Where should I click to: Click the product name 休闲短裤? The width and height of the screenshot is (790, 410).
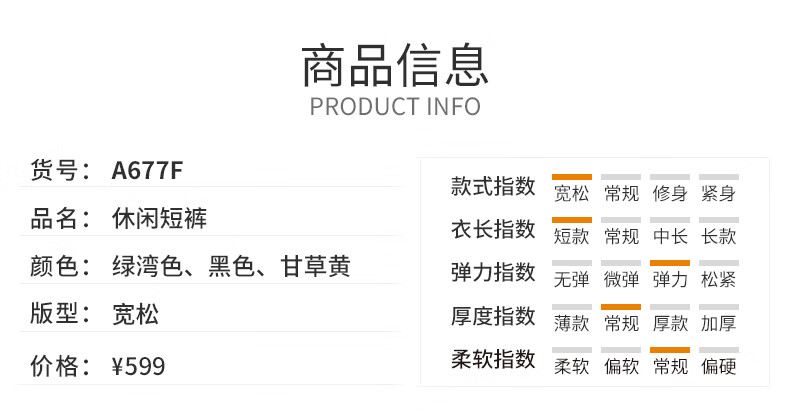pos(159,218)
